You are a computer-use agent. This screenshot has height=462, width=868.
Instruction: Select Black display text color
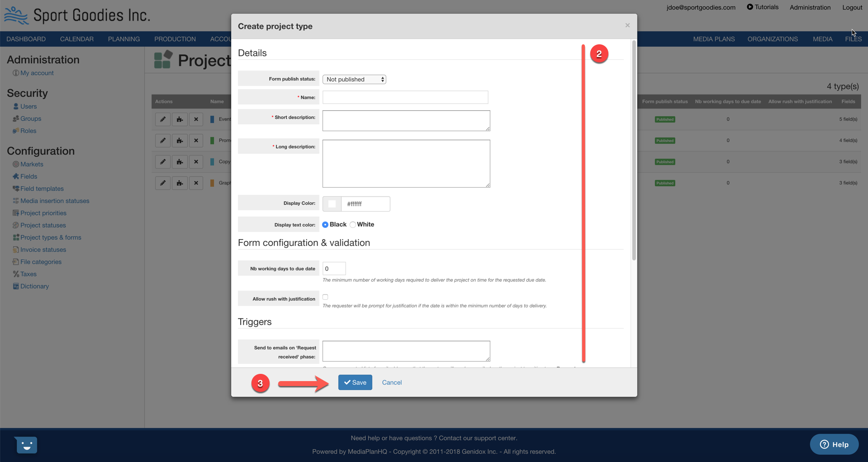click(x=325, y=225)
